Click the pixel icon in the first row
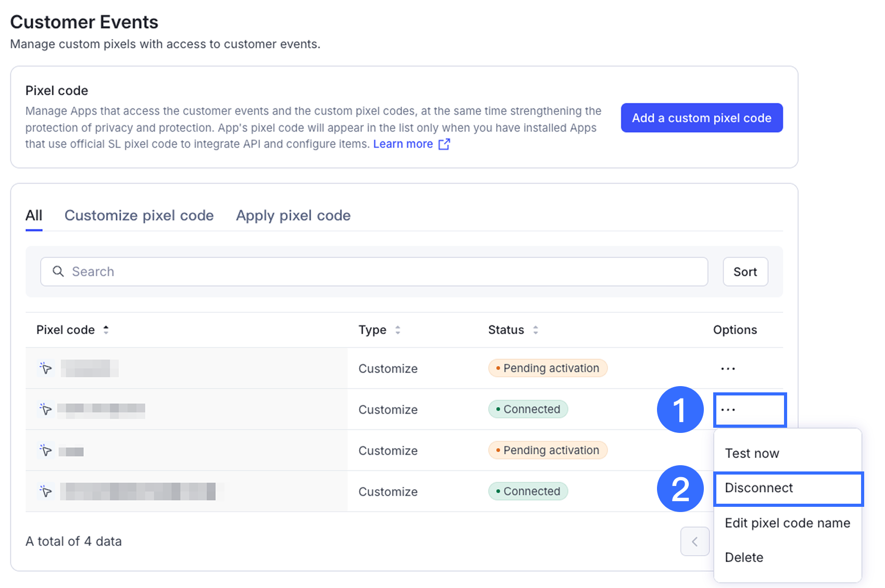885x588 pixels. pyautogui.click(x=46, y=368)
